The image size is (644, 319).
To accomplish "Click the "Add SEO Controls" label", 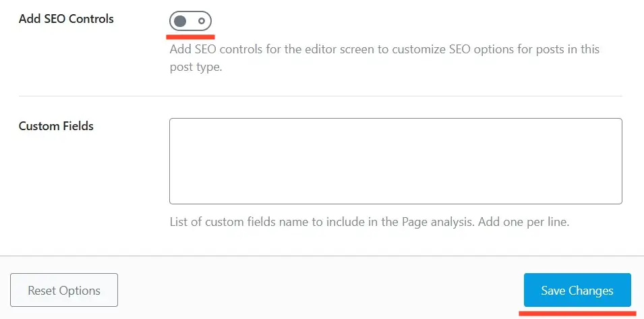I will 66,19.
